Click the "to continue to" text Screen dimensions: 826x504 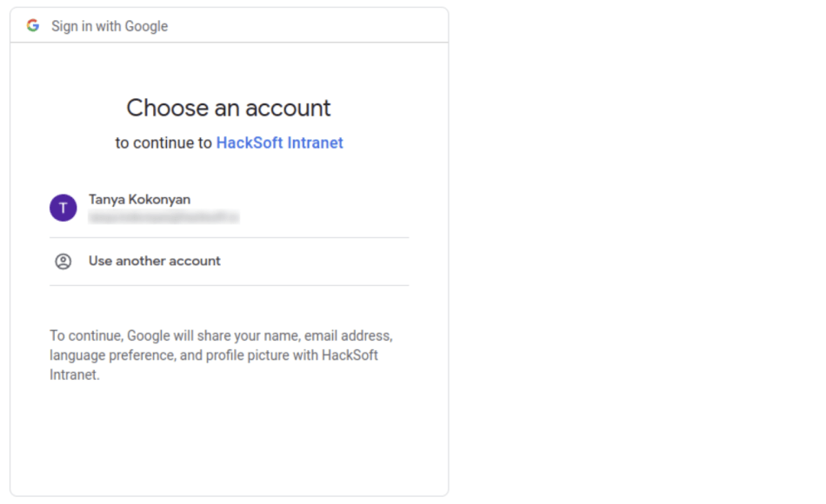click(x=163, y=143)
